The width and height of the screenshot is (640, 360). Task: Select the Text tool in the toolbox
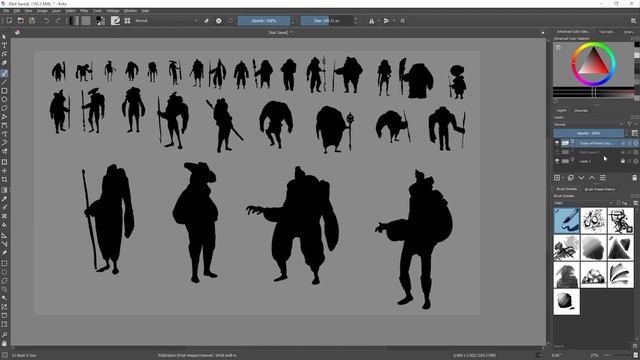4,46
